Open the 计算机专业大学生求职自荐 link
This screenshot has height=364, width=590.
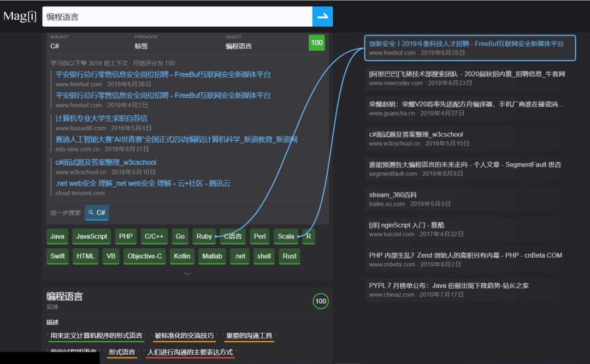[101, 118]
